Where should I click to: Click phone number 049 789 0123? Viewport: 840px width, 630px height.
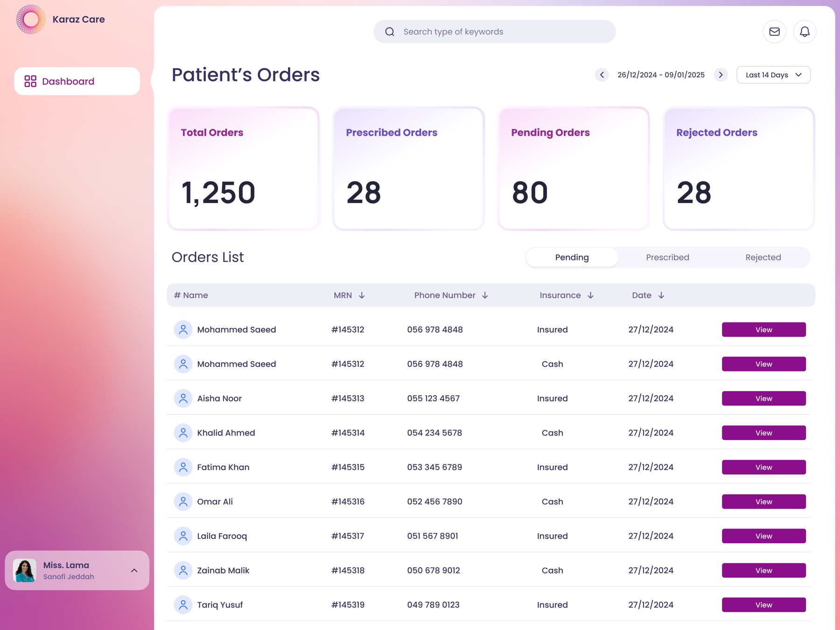tap(433, 605)
